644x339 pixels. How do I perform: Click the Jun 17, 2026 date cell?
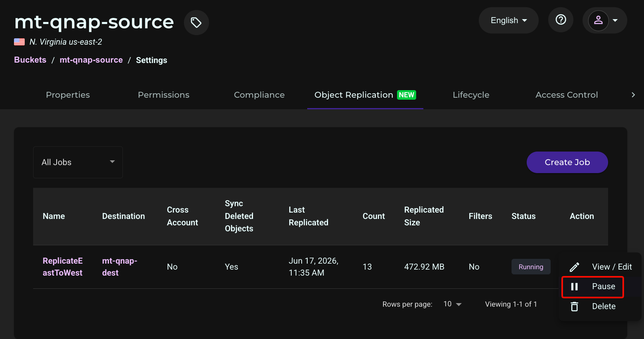click(x=313, y=267)
